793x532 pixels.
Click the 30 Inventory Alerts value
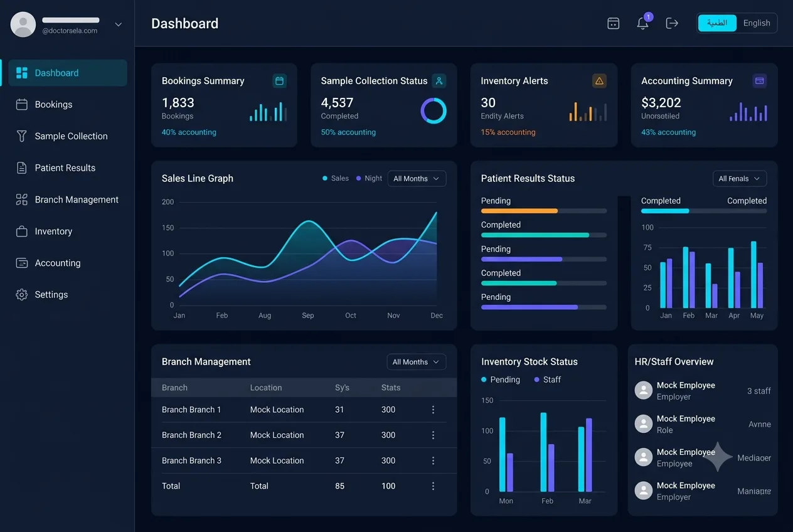pos(488,103)
